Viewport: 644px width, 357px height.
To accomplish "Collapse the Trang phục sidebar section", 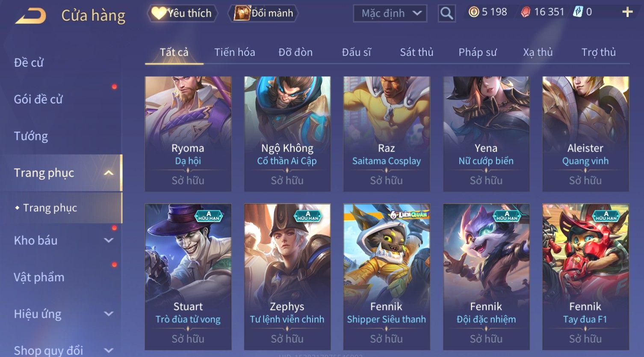I will coord(109,173).
